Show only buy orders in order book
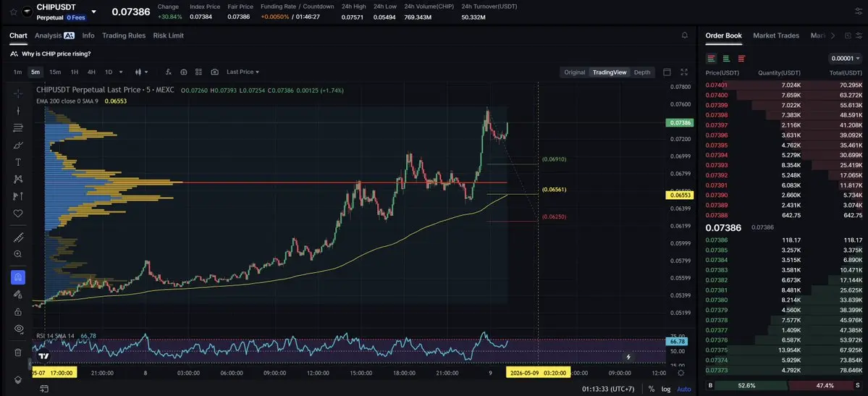Screen dimensions: 868x396 [726, 58]
